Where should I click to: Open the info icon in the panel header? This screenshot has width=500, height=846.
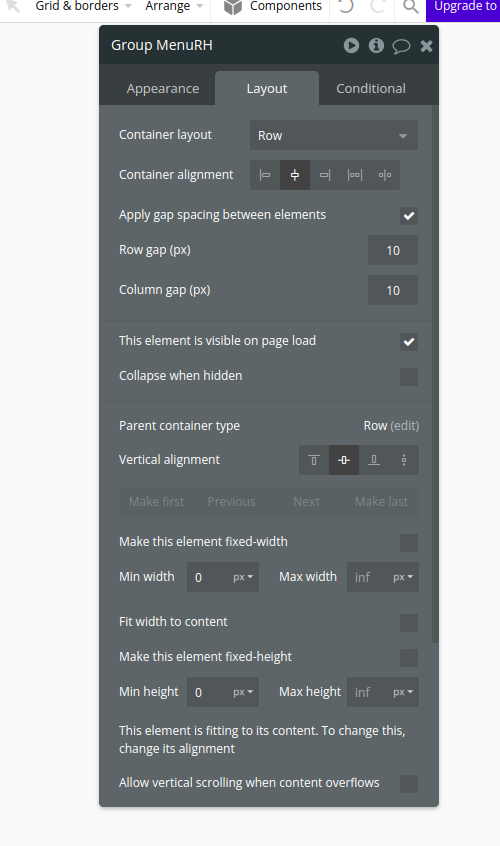click(x=376, y=45)
